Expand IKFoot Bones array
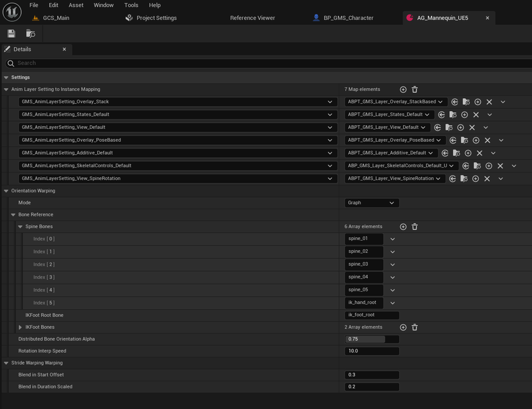This screenshot has height=409, width=532. (20, 327)
